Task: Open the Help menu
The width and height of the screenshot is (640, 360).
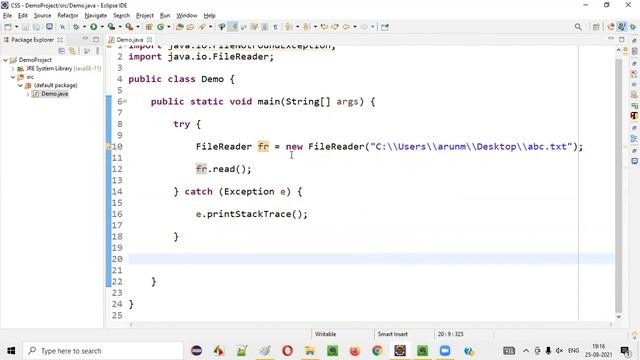Action: pyautogui.click(x=209, y=16)
